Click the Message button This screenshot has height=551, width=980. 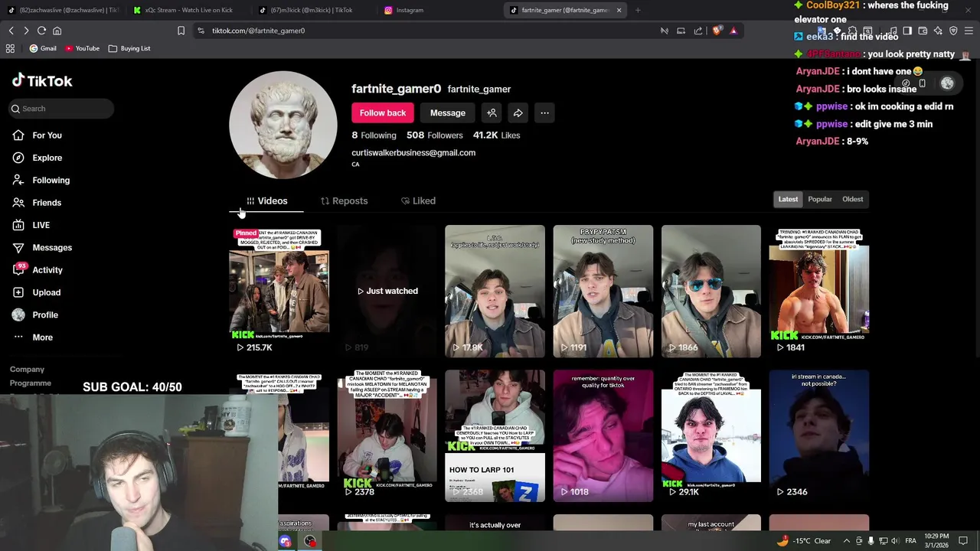coord(448,113)
